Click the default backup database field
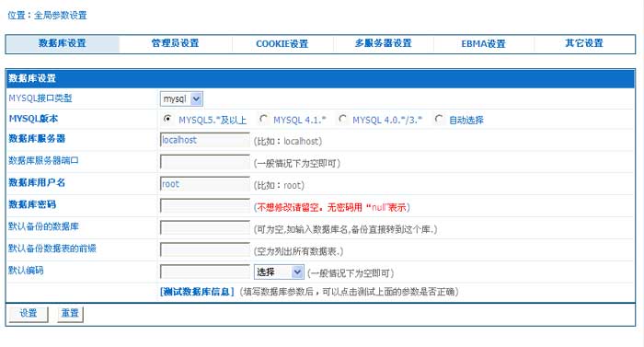Viewport: 644px width, 347px height. coord(204,227)
